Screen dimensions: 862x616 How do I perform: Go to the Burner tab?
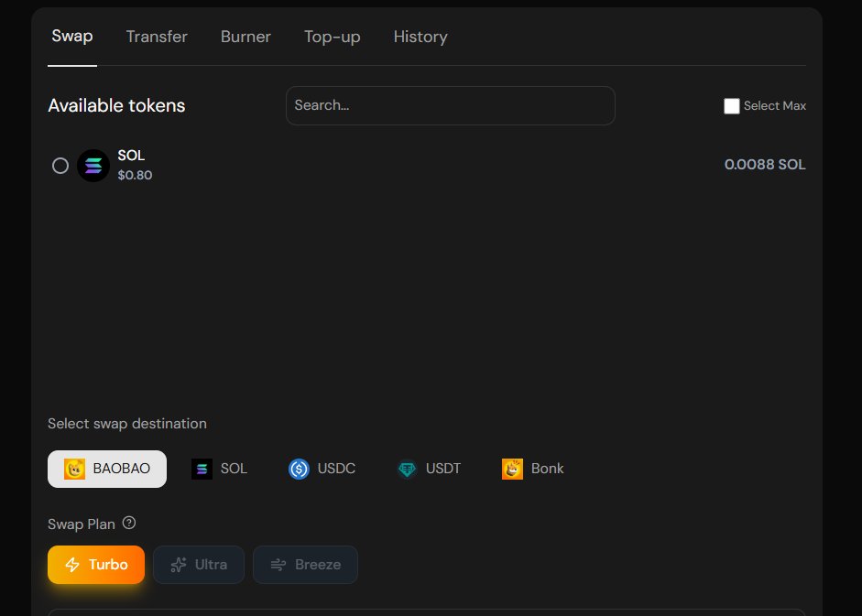click(246, 37)
